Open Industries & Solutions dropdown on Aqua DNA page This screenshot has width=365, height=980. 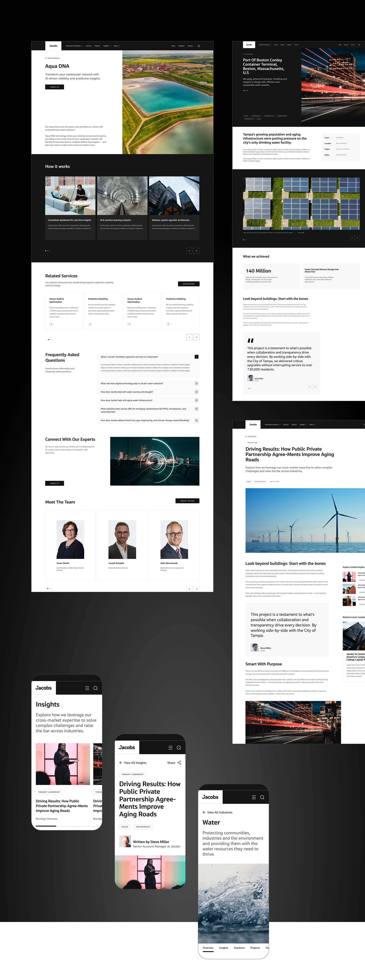(x=74, y=46)
